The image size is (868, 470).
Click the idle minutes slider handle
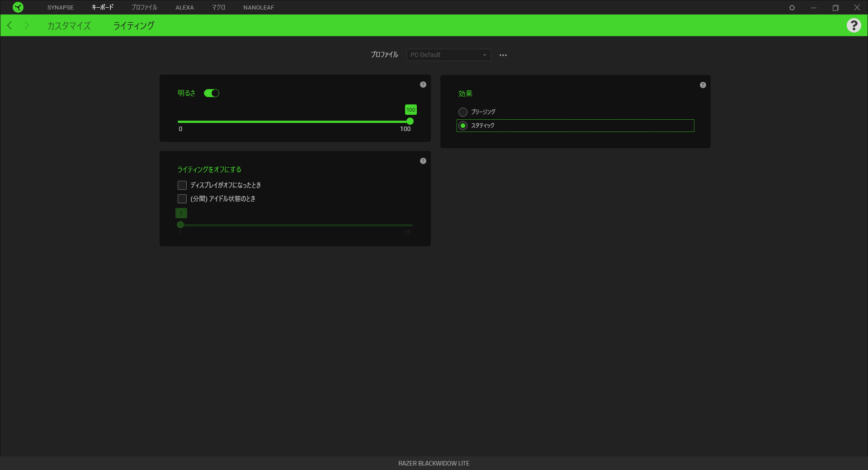(x=180, y=225)
